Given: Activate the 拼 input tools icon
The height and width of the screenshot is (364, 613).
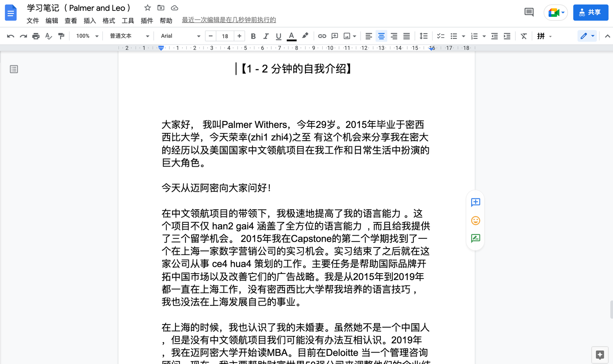Looking at the screenshot, I should click(541, 36).
